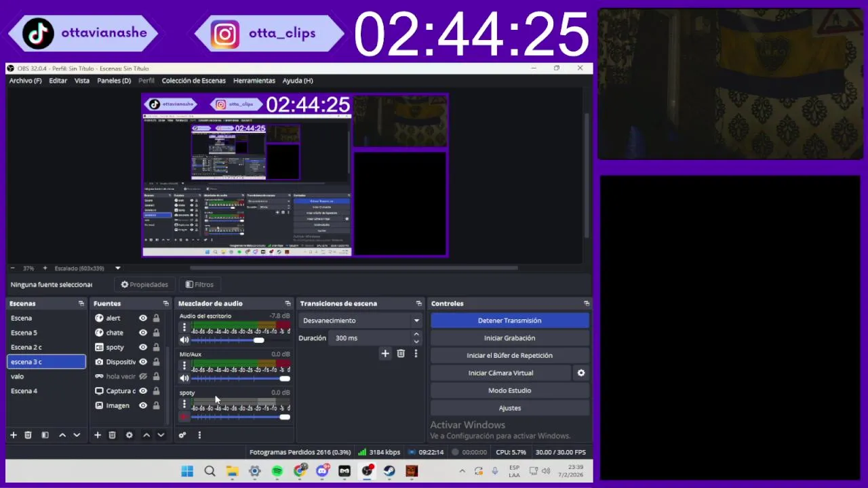Open spoty audio options three-dots

tap(184, 404)
